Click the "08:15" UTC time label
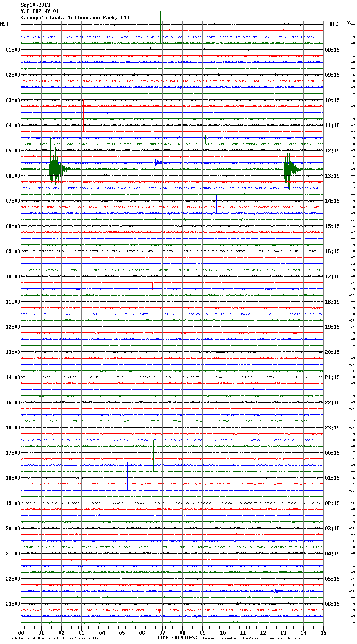Screen dimensions: 357x644 pos(332,50)
